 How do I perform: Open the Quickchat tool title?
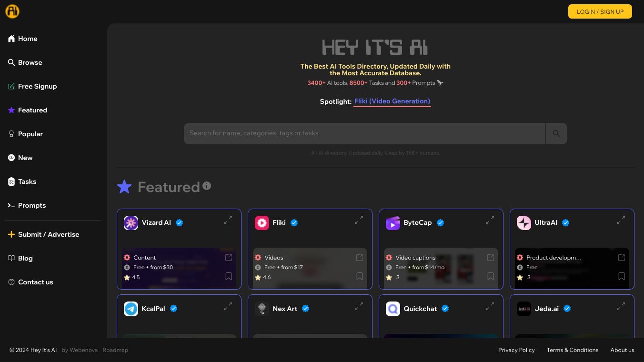pyautogui.click(x=421, y=309)
